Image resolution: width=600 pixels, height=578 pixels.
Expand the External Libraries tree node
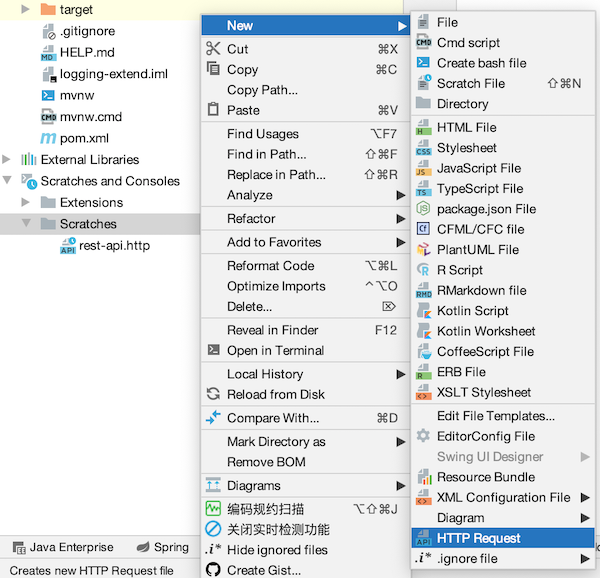point(8,159)
